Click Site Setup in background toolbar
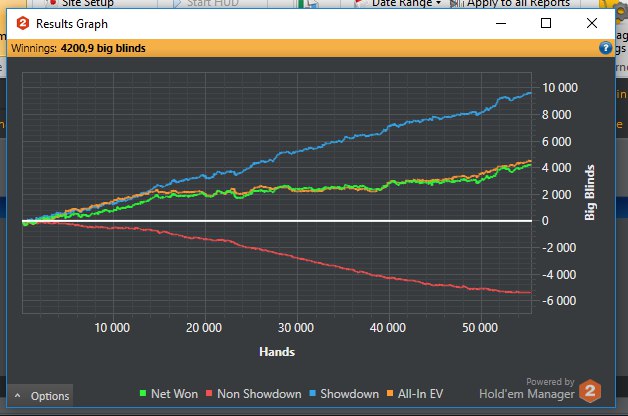 [80, 4]
